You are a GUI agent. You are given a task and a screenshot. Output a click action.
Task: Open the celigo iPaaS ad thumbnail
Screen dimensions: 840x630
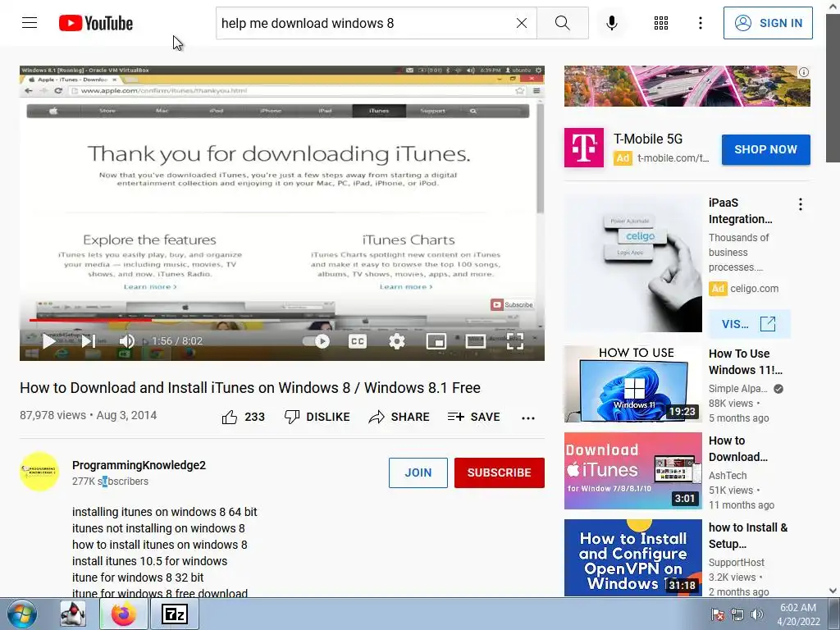coord(632,263)
